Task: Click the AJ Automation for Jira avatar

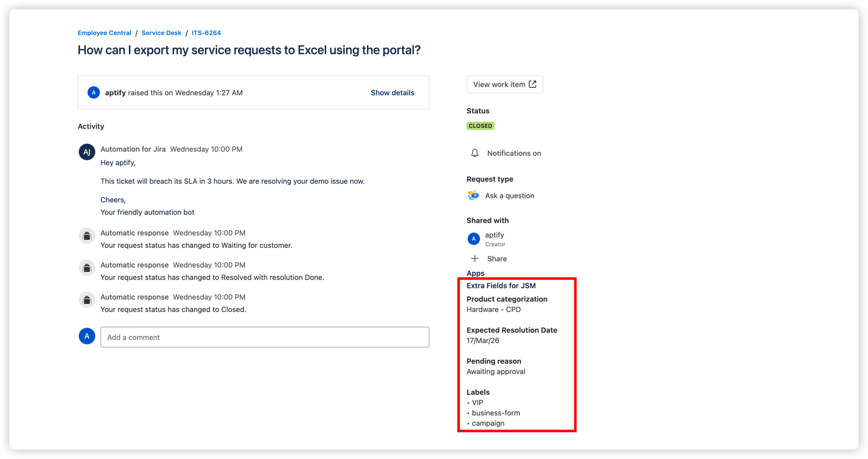Action: (87, 152)
